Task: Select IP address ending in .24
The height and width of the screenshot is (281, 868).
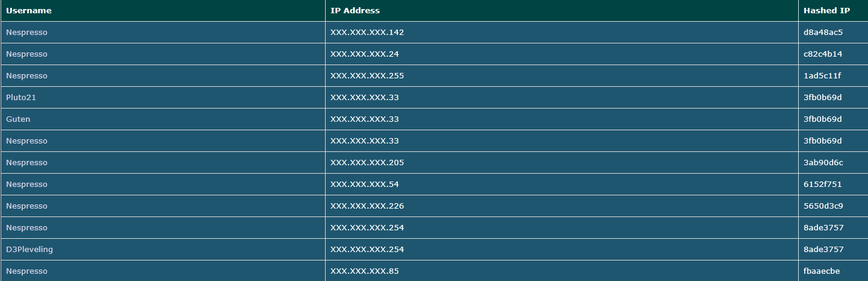Action: tap(365, 54)
